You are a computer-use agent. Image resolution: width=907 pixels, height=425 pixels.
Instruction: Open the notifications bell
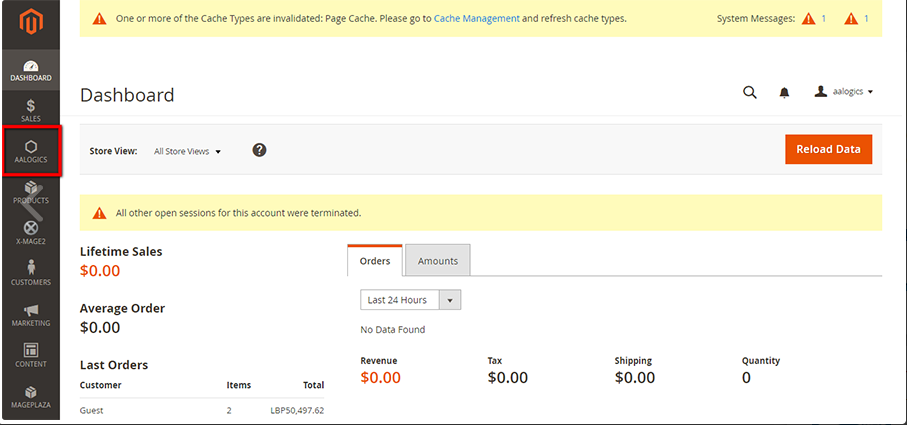(784, 93)
